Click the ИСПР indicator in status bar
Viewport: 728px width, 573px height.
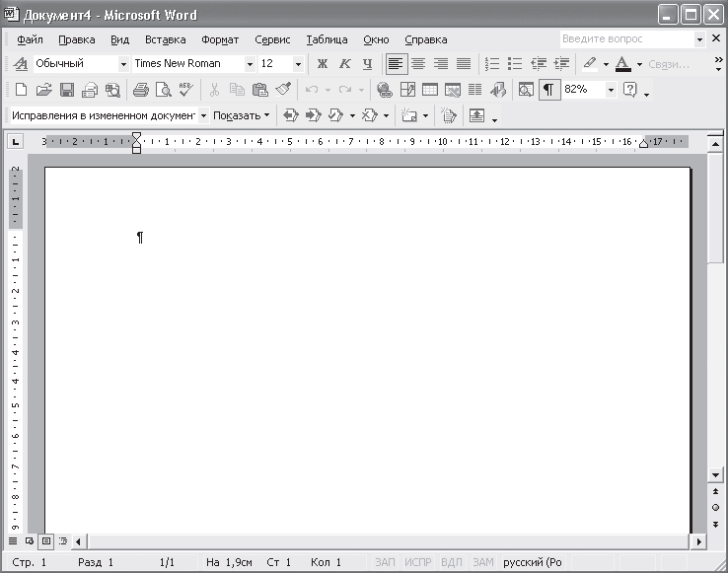click(x=418, y=562)
